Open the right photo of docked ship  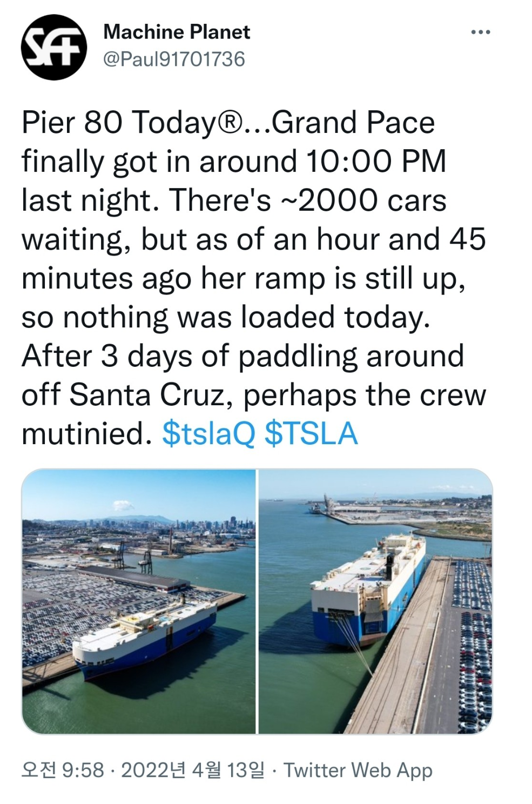[x=376, y=601]
